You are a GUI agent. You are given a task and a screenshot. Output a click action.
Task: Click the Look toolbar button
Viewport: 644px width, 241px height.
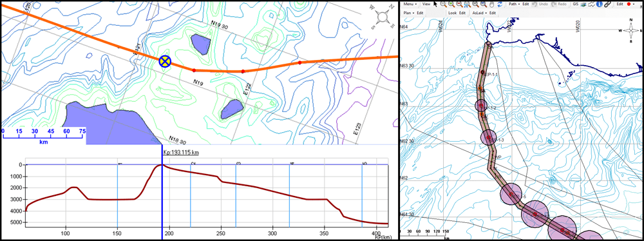tap(452, 13)
